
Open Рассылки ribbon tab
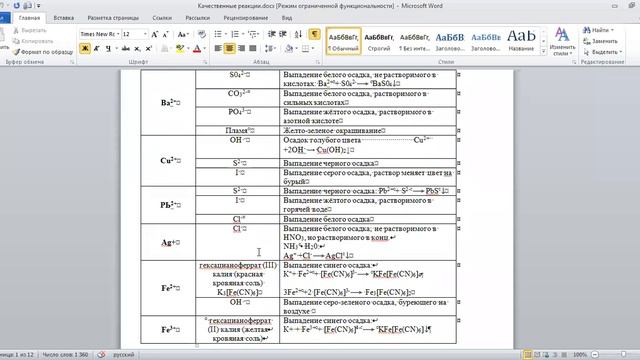tap(198, 18)
